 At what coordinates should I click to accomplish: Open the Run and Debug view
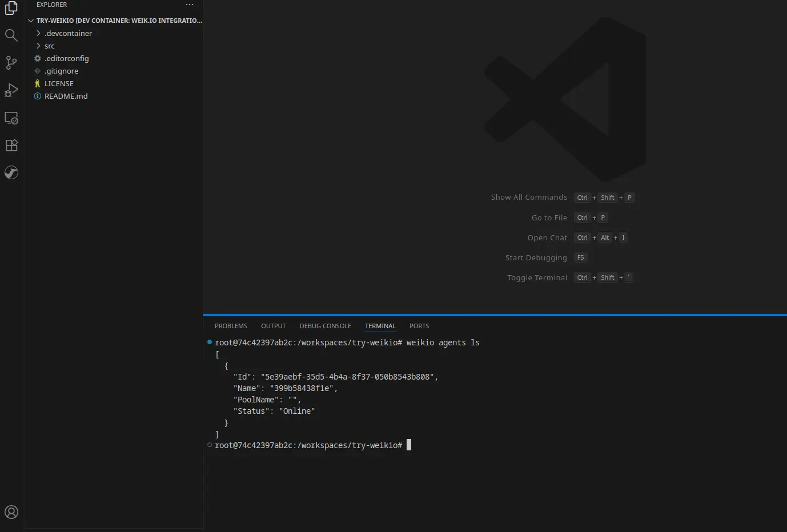tap(11, 90)
